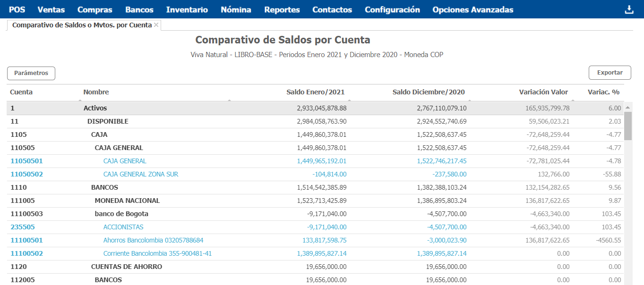Click the scrollbar up arrow
644x285 pixels.
[628, 108]
